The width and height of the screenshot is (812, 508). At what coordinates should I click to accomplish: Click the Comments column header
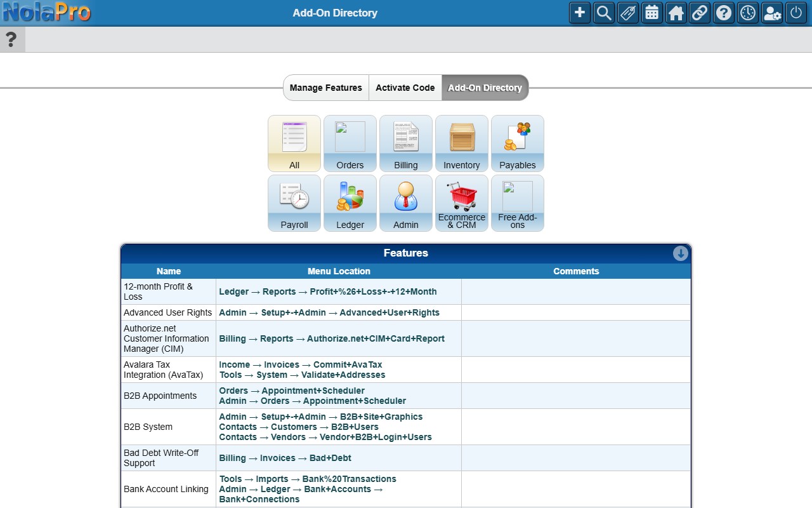(576, 271)
